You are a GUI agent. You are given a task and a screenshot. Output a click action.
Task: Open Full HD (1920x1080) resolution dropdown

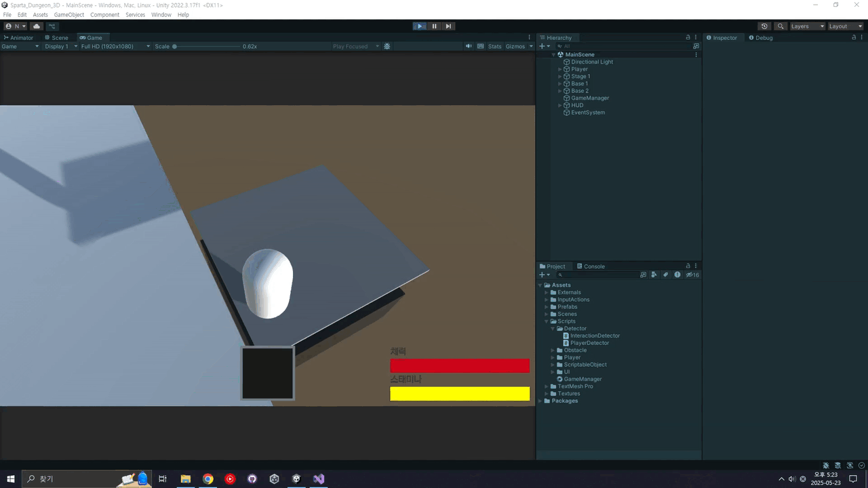click(x=116, y=46)
